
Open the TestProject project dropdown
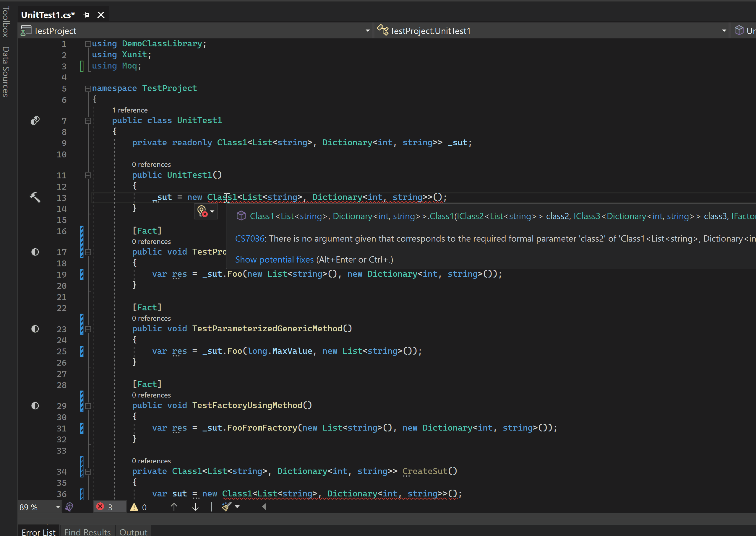367,31
